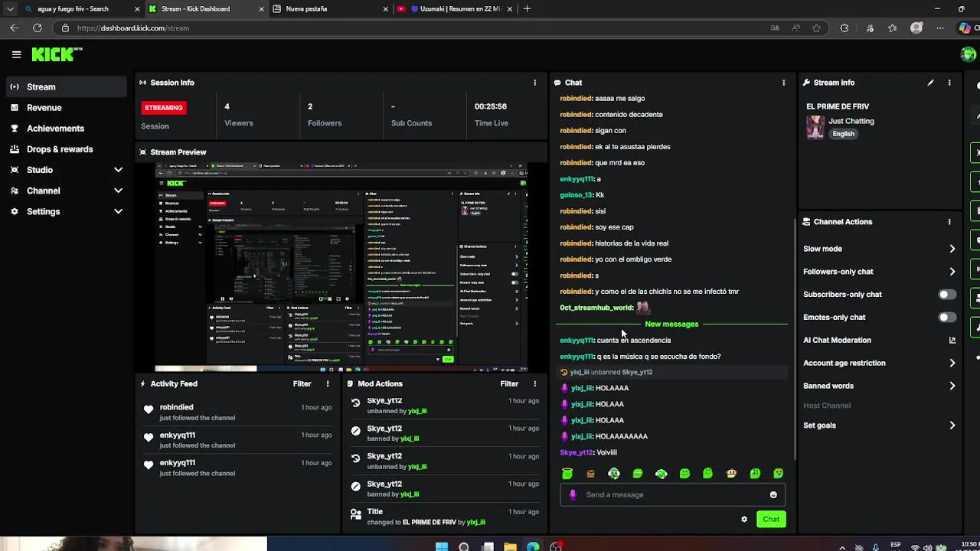Open the emoji picker in message box

click(773, 495)
